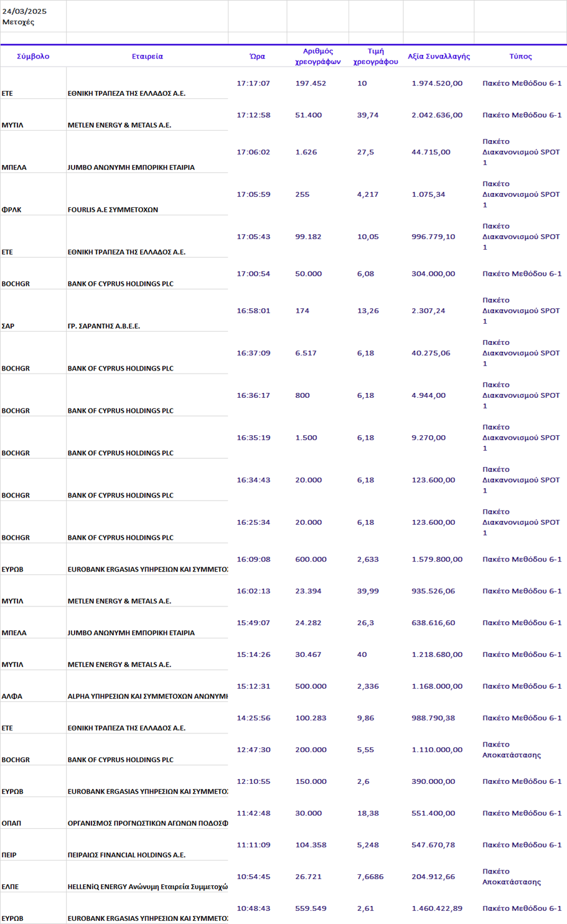567x924 pixels.
Task: Click the ΕΛΠΕ symbol cell
Action: click(x=10, y=887)
